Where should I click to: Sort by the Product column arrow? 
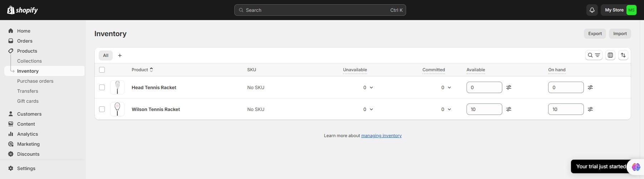151,70
